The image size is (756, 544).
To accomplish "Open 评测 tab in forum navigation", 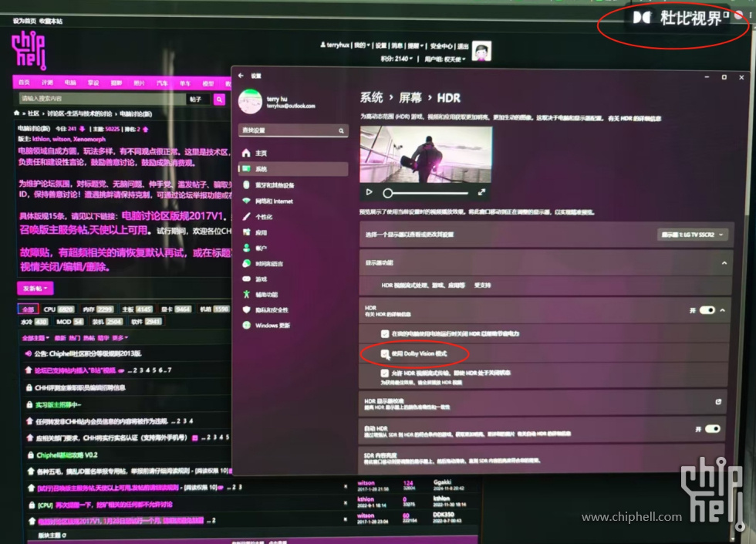I will (47, 83).
